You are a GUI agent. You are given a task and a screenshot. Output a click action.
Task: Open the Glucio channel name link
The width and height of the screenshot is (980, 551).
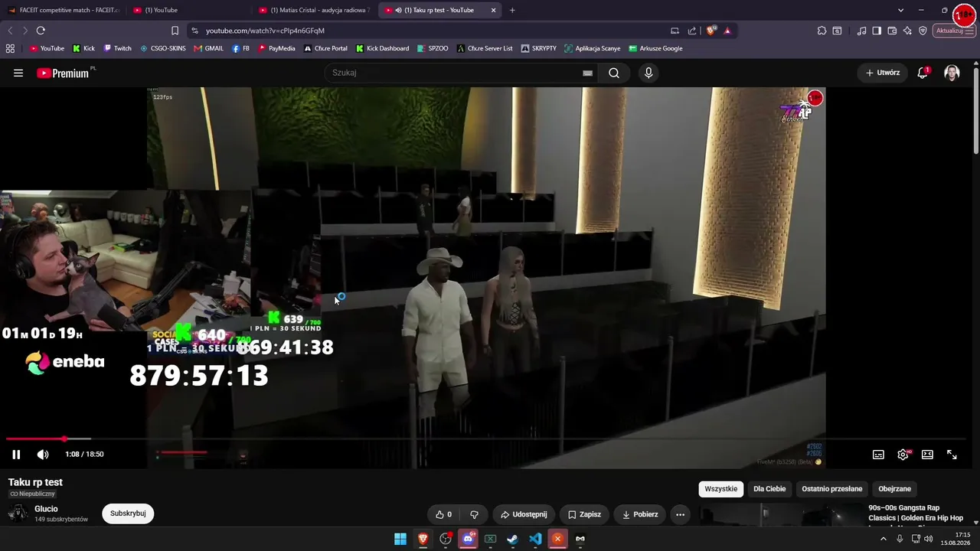click(46, 509)
